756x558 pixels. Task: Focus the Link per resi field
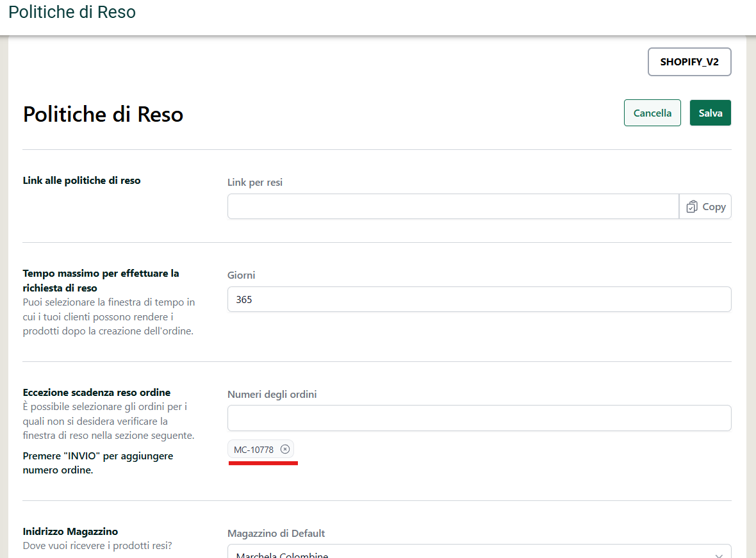tap(452, 207)
